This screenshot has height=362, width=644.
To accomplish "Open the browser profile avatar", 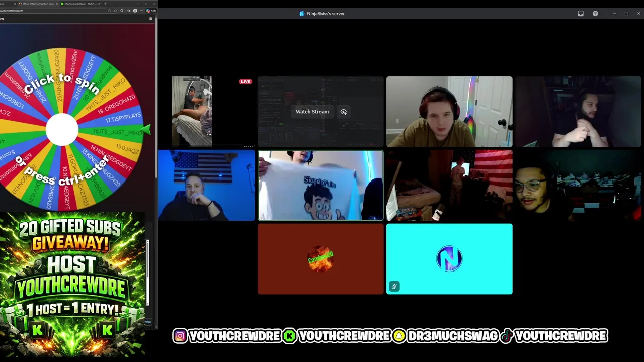I will pyautogui.click(x=135, y=11).
